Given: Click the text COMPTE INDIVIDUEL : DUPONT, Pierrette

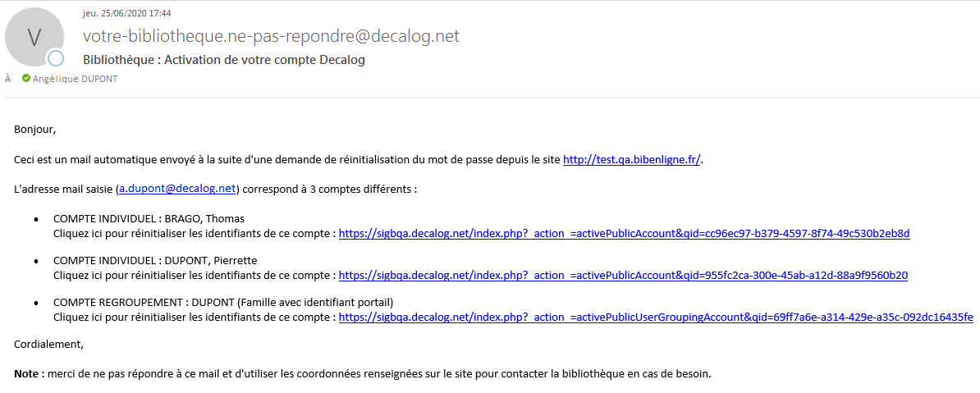Looking at the screenshot, I should pyautogui.click(x=155, y=260).
